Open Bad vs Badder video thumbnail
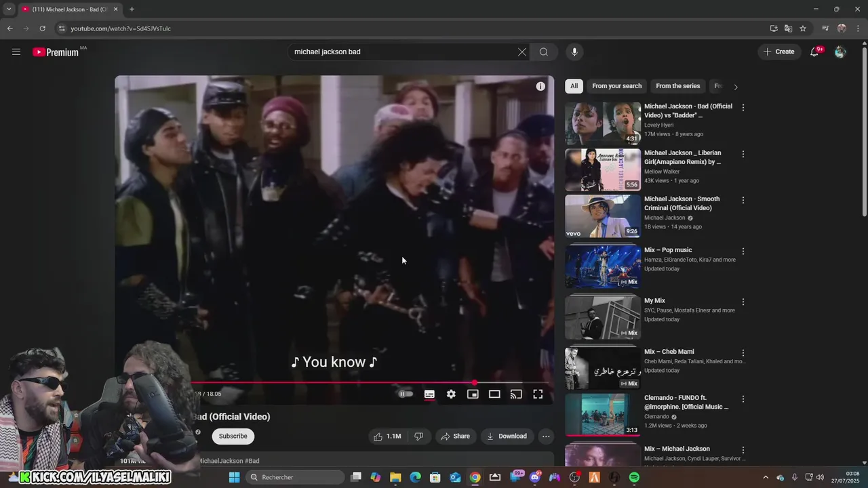The image size is (868, 488). click(x=603, y=123)
